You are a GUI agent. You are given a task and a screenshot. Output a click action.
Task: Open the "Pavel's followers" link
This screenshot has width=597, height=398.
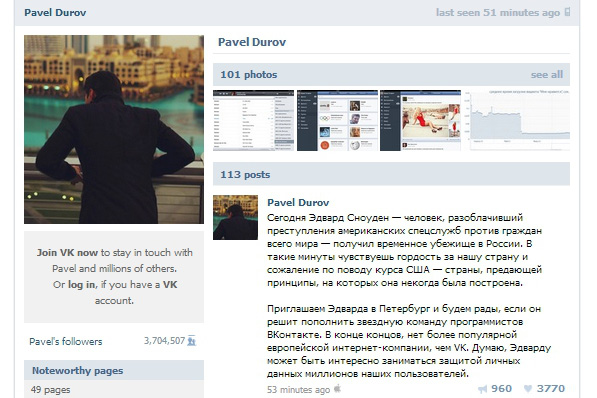[x=66, y=341]
